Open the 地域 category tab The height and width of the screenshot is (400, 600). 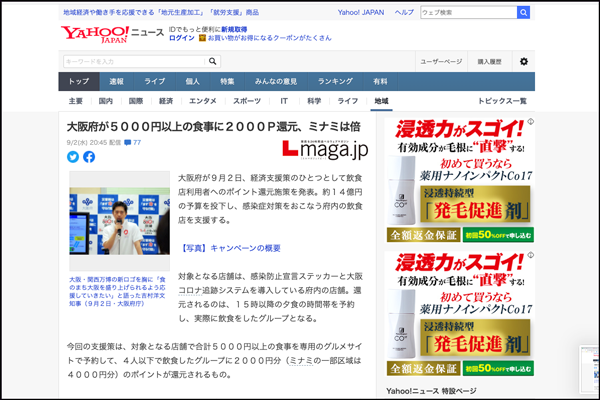[381, 101]
